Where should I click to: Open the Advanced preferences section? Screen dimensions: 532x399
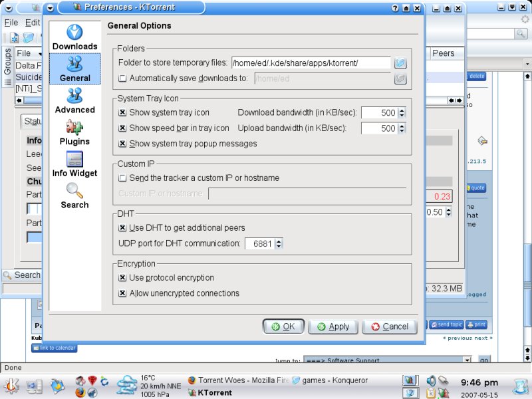click(74, 100)
